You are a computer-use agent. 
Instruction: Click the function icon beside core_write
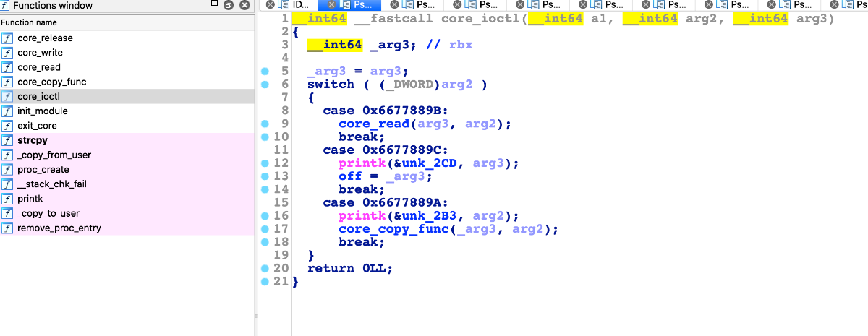(x=7, y=53)
